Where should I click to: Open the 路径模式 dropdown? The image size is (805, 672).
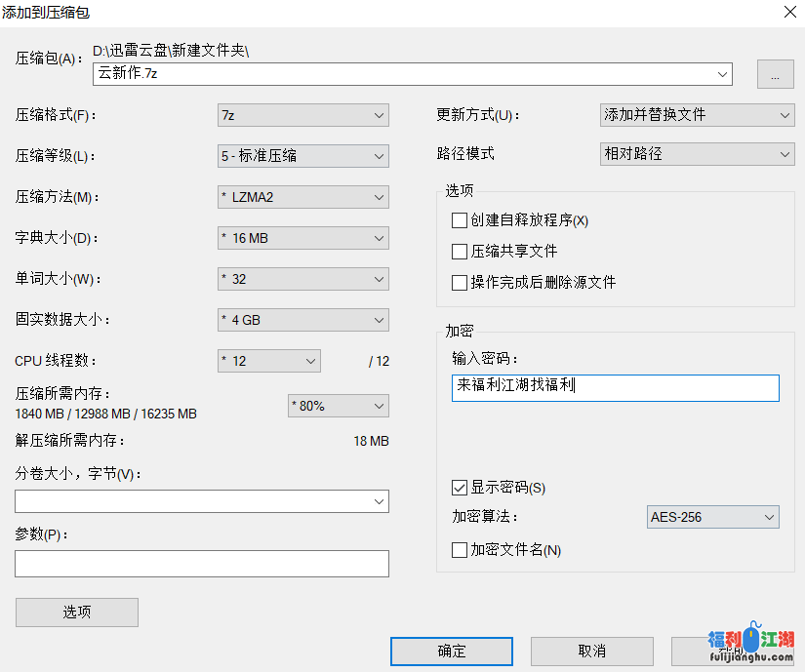[697, 154]
